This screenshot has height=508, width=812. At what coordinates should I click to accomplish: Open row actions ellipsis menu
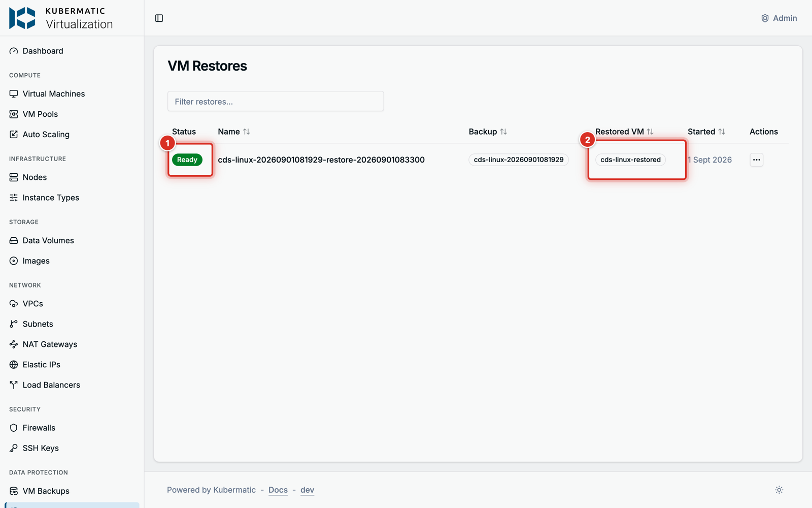756,160
